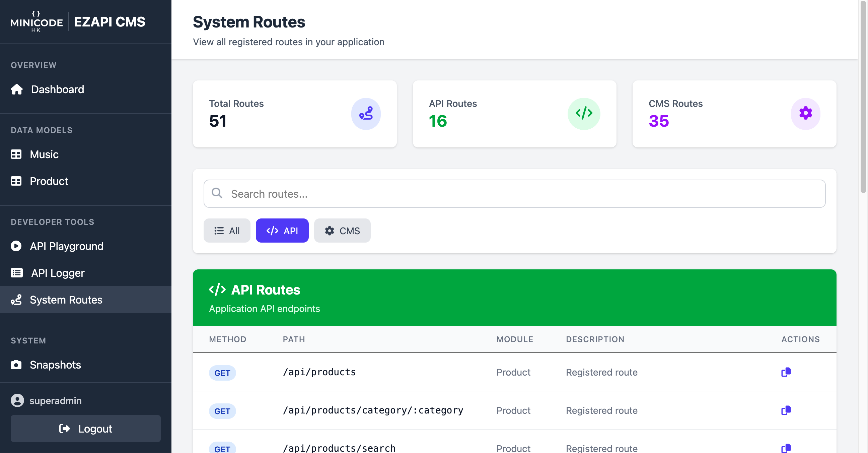Screen dimensions: 868x453
Task: Open the API Playground tool
Action: [66, 246]
